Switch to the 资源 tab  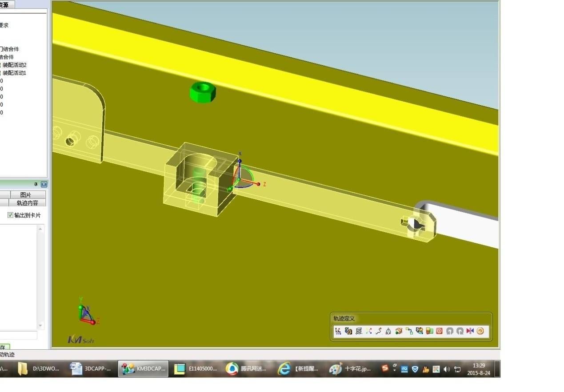(x=4, y=4)
